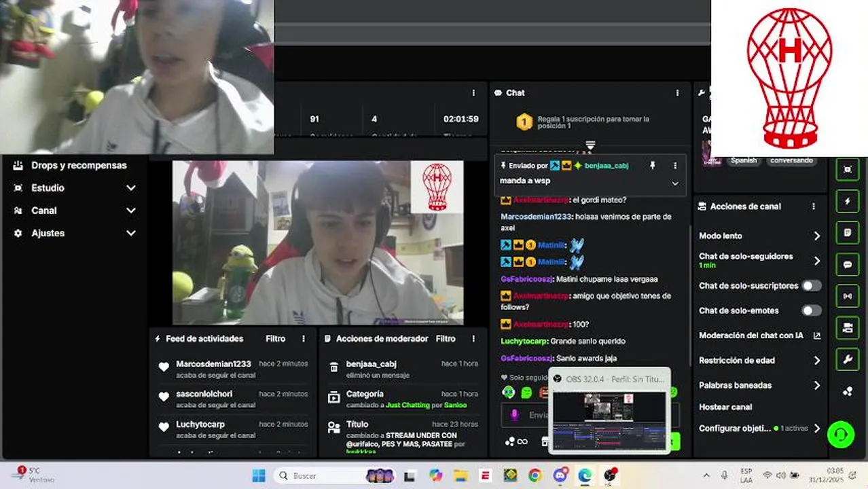Open pinned message three-dot options
Screen dimensions: 868x489
click(x=675, y=165)
